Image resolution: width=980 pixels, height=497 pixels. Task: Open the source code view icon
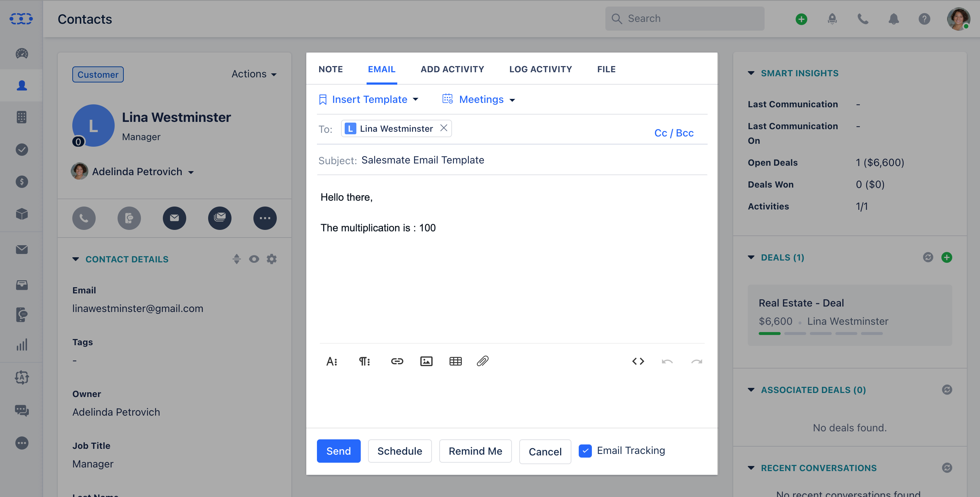click(638, 361)
